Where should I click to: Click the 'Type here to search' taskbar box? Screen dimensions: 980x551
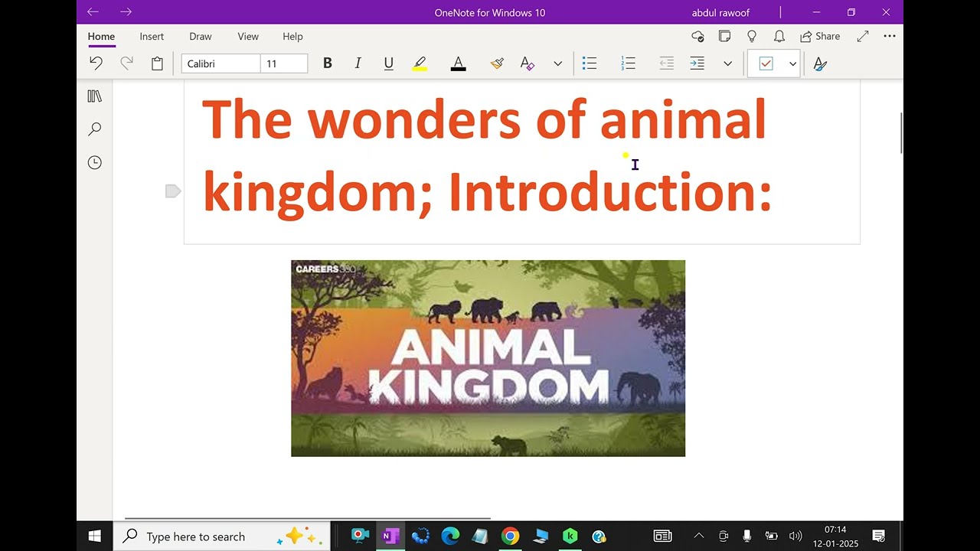222,536
